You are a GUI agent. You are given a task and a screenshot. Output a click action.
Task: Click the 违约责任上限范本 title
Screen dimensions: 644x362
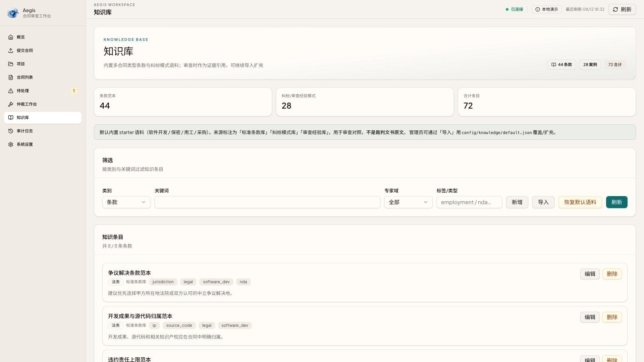(129, 359)
